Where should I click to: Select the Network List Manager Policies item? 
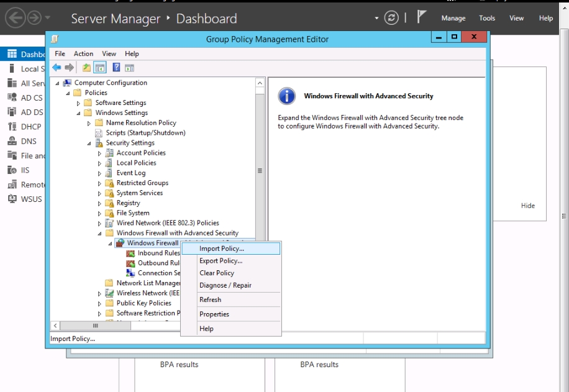pos(148,283)
